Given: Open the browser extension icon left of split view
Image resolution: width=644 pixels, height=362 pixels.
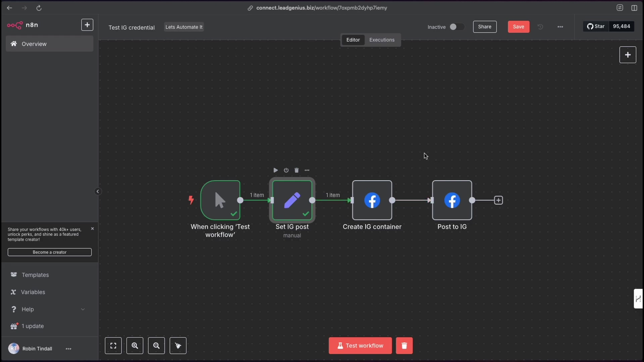Looking at the screenshot, I should click(620, 8).
